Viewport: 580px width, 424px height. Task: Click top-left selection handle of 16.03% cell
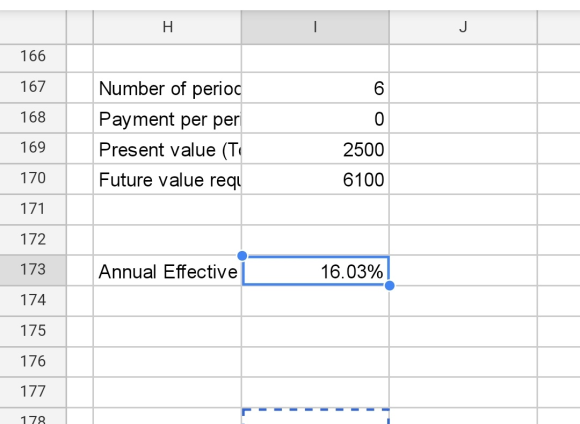[242, 256]
